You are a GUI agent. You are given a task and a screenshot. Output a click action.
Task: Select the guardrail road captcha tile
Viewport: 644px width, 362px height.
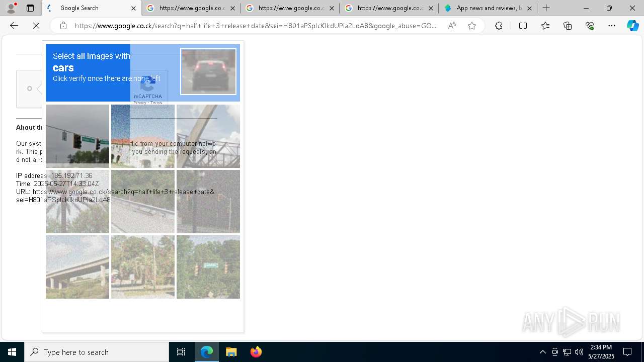(x=143, y=202)
